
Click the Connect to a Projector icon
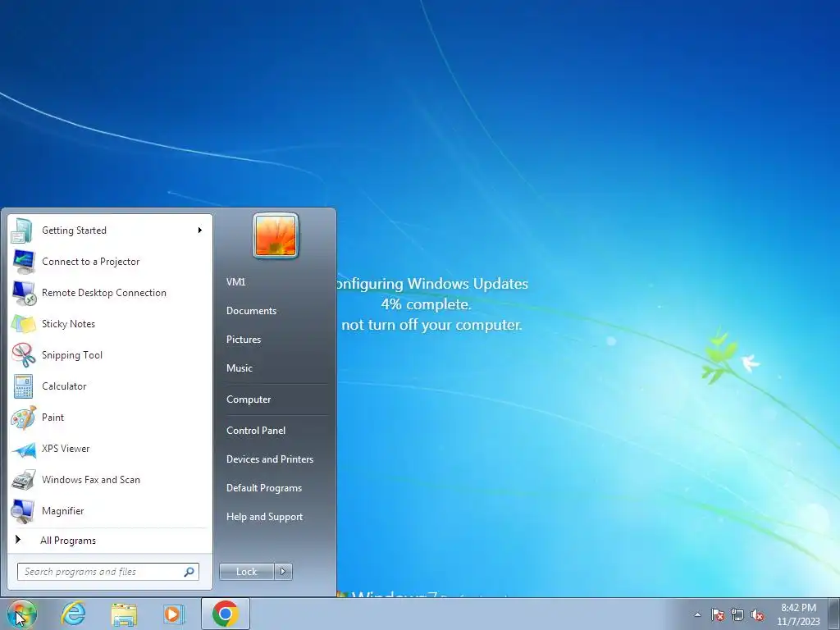(x=23, y=262)
